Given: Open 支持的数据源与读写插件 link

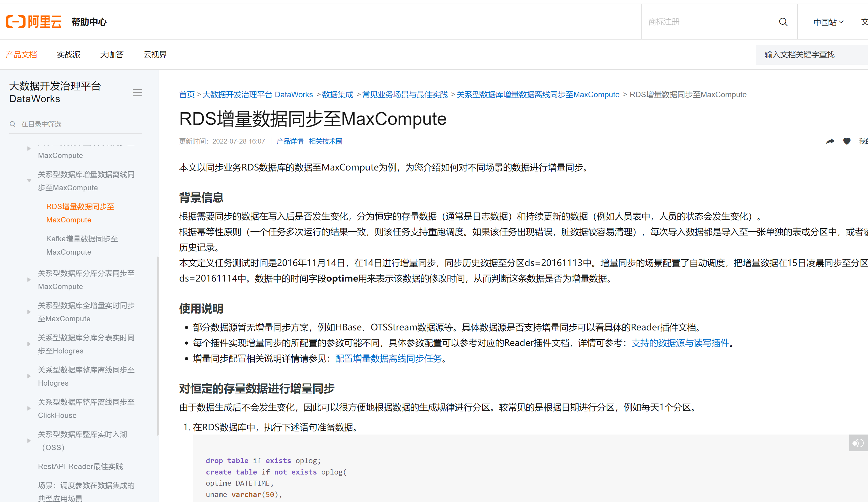Looking at the screenshot, I should click(680, 343).
